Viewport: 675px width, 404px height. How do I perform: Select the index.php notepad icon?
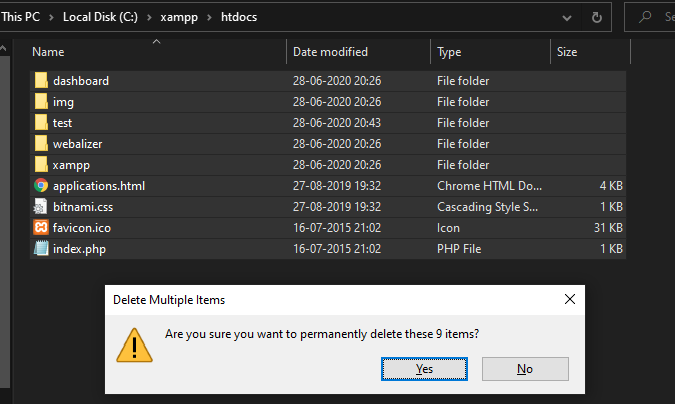tap(41, 249)
